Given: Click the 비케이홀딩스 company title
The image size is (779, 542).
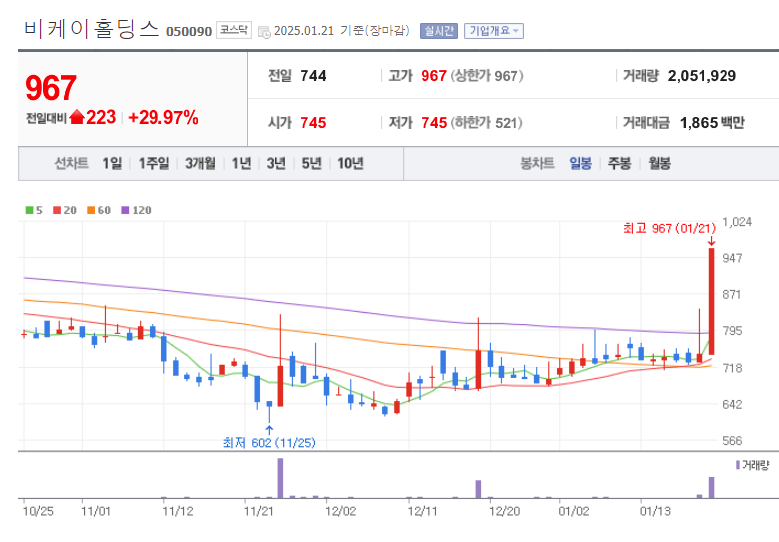Looking at the screenshot, I should [91, 28].
